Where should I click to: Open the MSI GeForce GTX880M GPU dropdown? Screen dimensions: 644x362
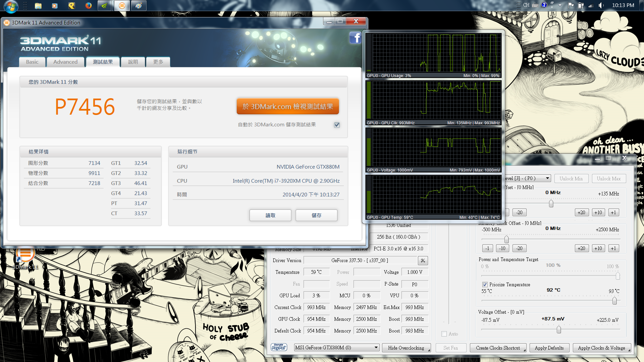[336, 348]
